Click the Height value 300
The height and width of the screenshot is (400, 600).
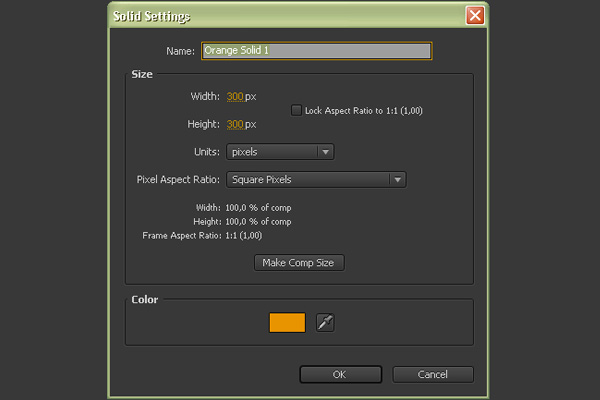[235, 124]
